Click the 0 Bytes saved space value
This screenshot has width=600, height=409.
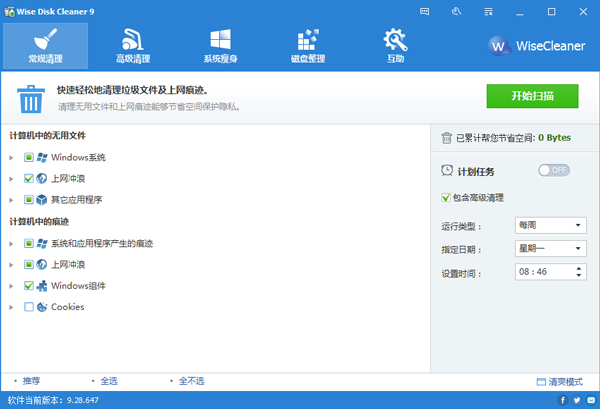pos(554,138)
